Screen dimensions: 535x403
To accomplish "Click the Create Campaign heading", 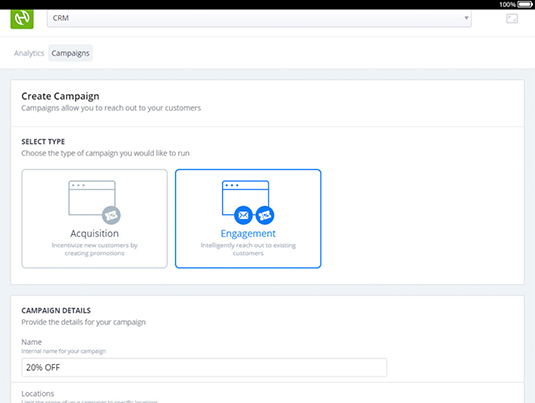I will (60, 96).
